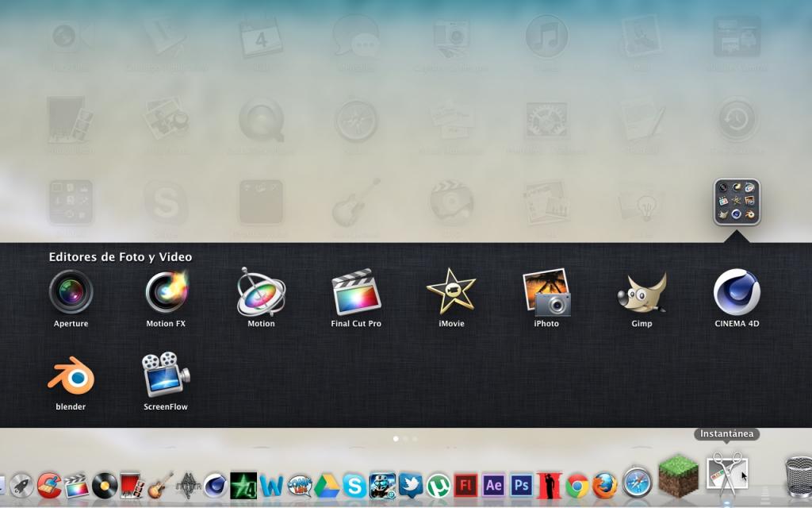
Task: Launch uTorrent from the Dock
Action: pos(439,486)
